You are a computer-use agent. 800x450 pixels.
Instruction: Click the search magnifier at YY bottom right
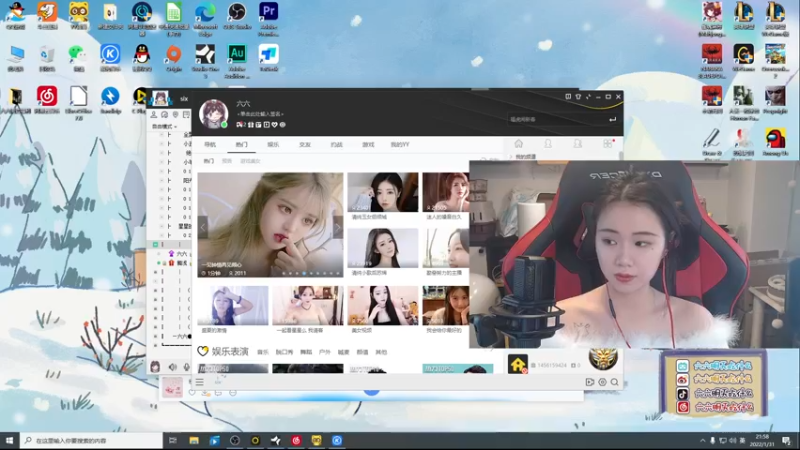tap(615, 382)
